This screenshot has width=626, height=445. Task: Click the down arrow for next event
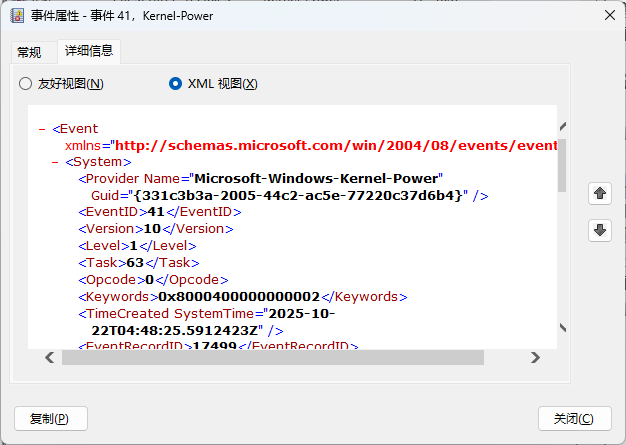coord(600,231)
